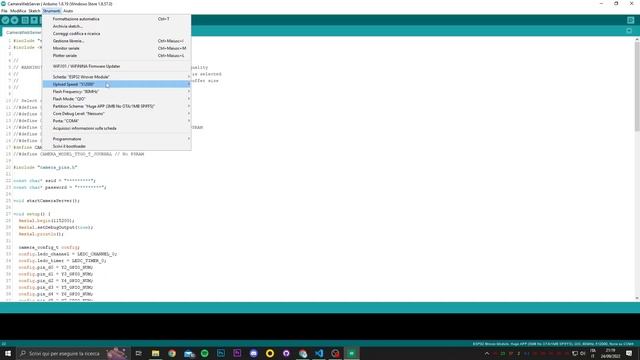Open WiFi101 / WiFiNINA Firmware Updater
The image size is (640, 360).
pos(117,66)
